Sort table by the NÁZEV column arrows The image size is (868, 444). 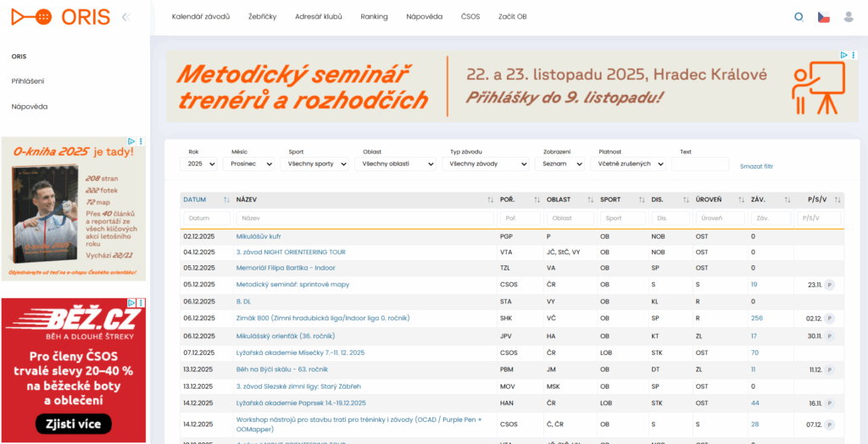[491, 200]
